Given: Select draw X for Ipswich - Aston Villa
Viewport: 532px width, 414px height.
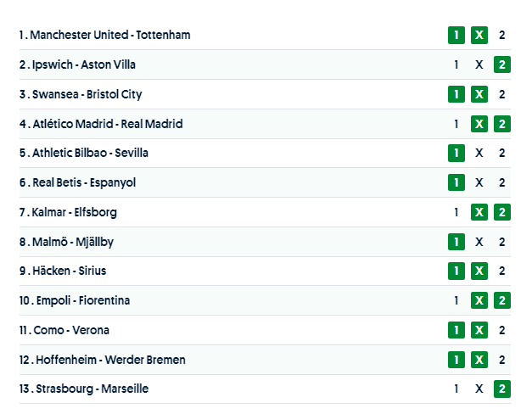Looking at the screenshot, I should point(479,64).
